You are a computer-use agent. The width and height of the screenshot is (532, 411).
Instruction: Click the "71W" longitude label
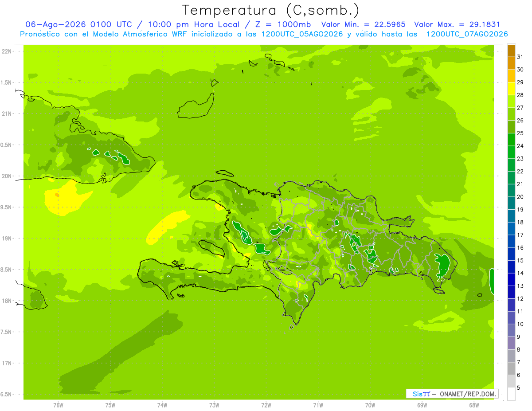pos(318,405)
